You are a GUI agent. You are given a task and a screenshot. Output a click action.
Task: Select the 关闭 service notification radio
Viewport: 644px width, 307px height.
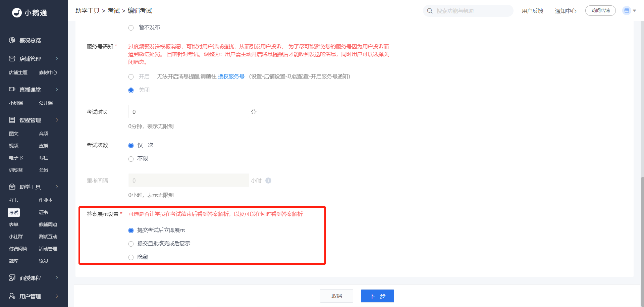pos(131,90)
